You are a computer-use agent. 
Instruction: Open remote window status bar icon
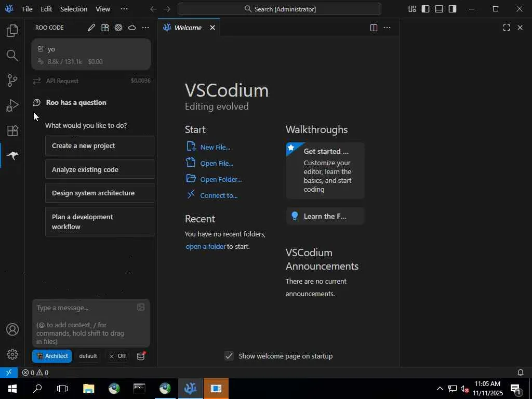click(9, 373)
